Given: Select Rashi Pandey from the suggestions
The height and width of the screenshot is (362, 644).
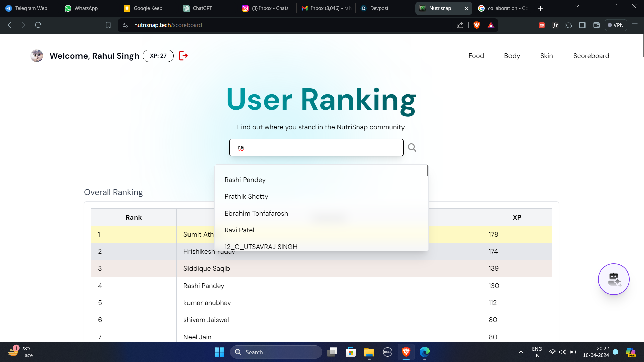Looking at the screenshot, I should 245,180.
